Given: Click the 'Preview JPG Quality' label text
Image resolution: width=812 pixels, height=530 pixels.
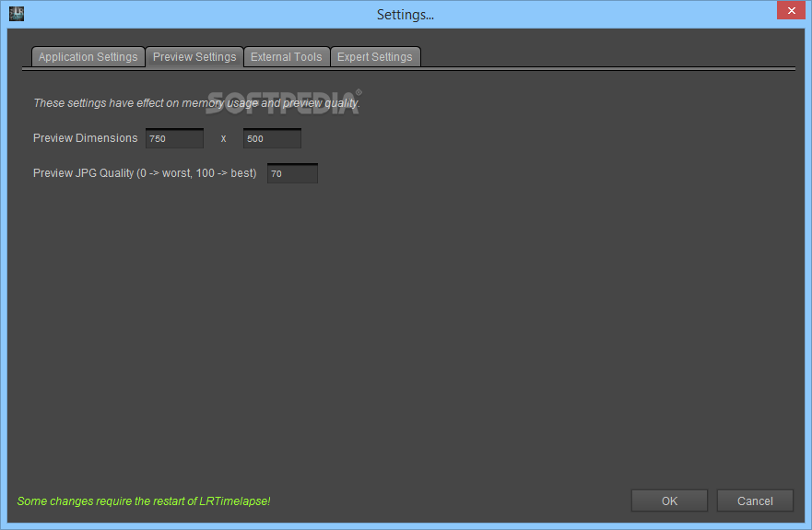Looking at the screenshot, I should pyautogui.click(x=145, y=173).
